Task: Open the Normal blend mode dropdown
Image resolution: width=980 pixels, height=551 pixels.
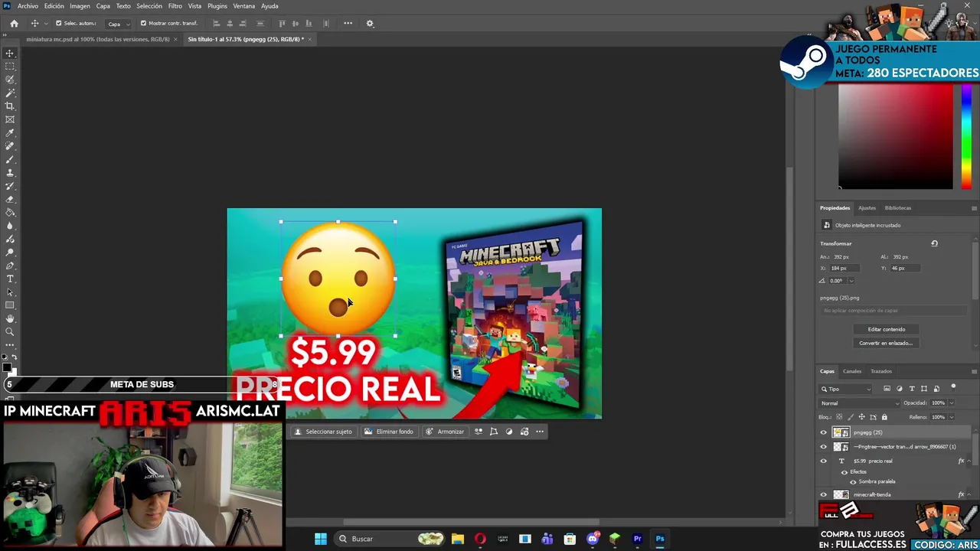Action: (x=860, y=403)
